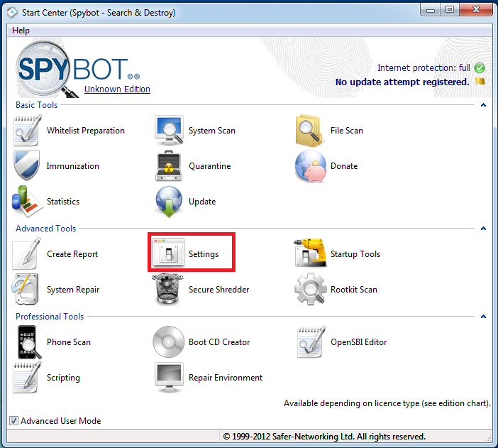The height and width of the screenshot is (448, 498).
Task: Click the Statistics label
Action: 63,202
